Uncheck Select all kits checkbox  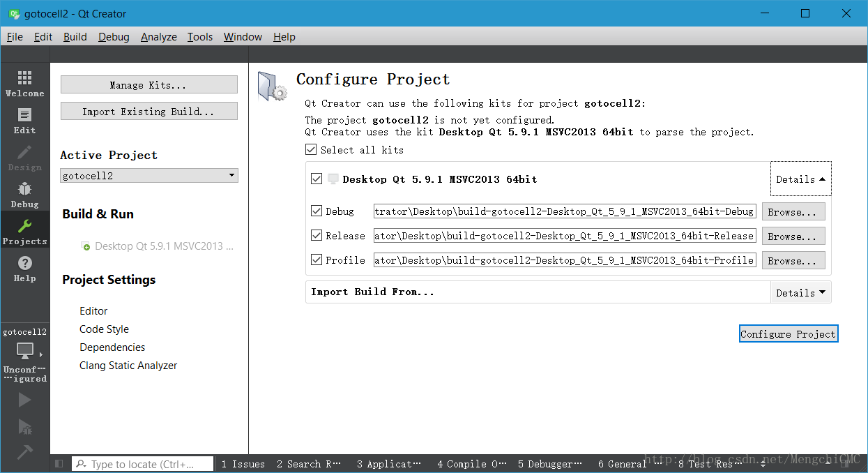[311, 149]
